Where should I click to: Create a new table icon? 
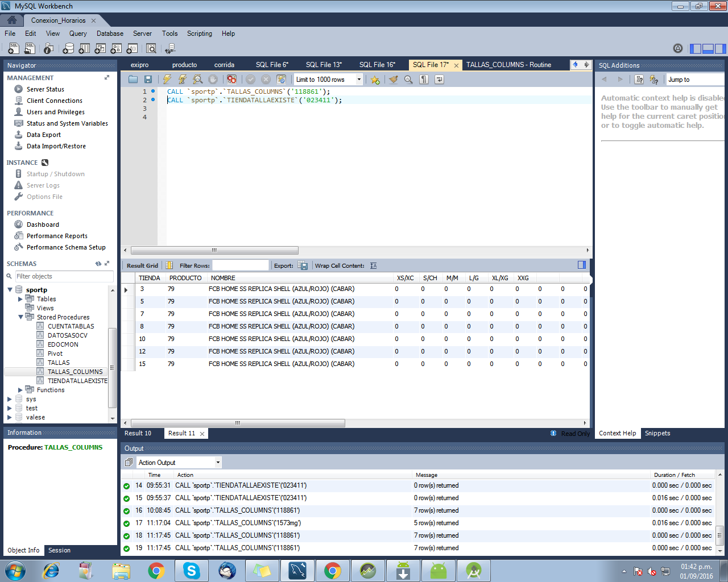84,49
